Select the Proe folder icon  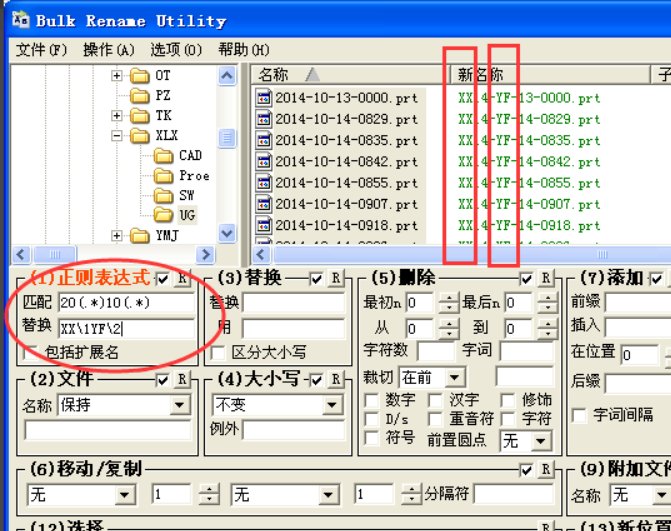pos(163,176)
